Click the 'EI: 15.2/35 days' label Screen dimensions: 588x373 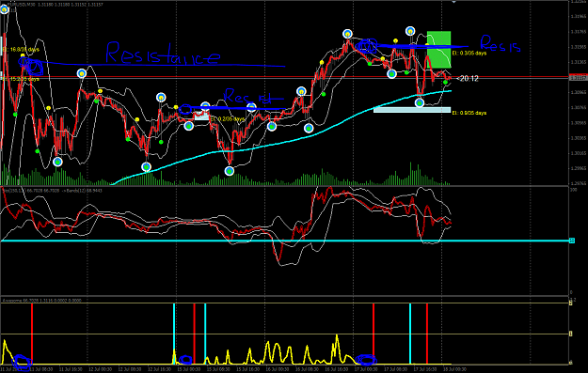click(x=21, y=79)
